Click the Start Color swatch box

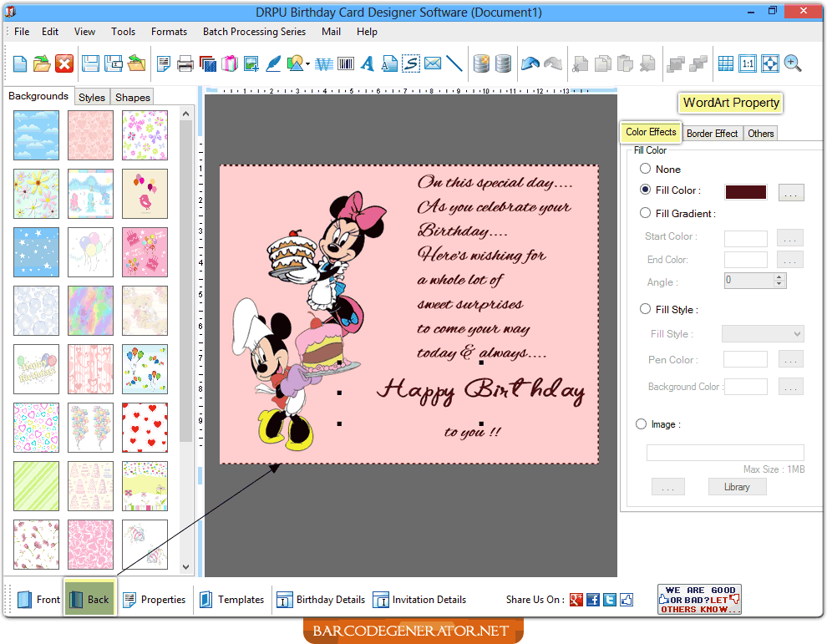(x=746, y=238)
